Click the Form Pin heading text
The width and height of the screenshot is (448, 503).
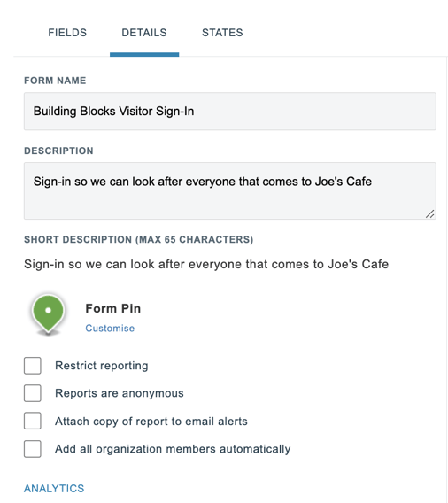pyautogui.click(x=112, y=308)
